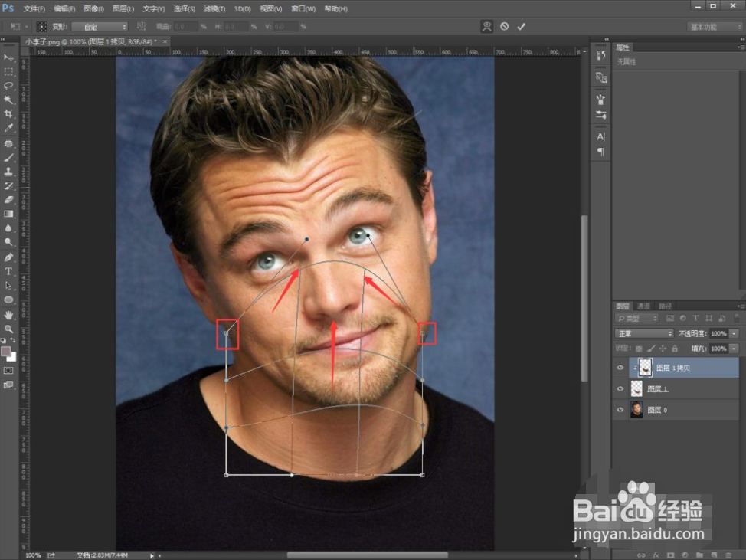The width and height of the screenshot is (746, 560).
Task: Click the Delete layer trash icon
Action: (x=728, y=555)
